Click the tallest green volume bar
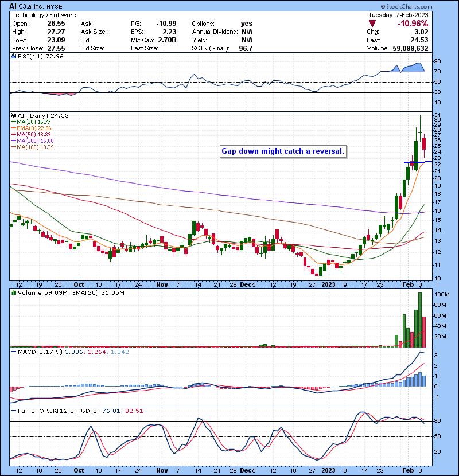This screenshot has width=459, height=476. tap(420, 320)
